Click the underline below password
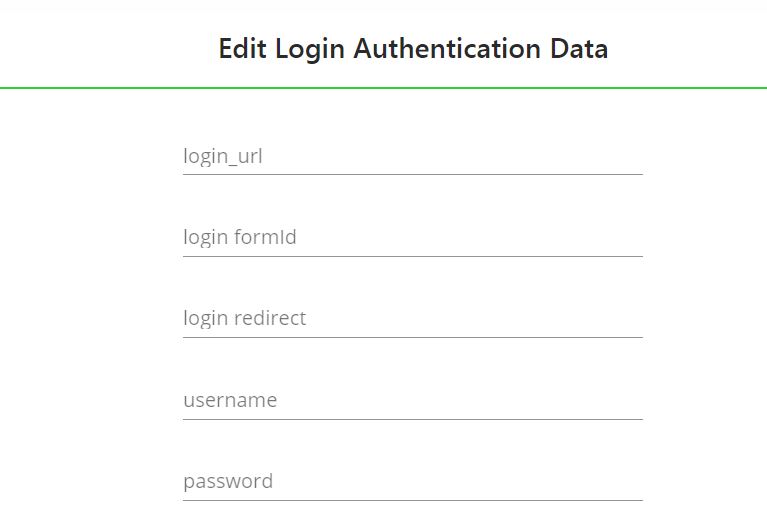Screen dimensions: 767x521 click(x=412, y=500)
